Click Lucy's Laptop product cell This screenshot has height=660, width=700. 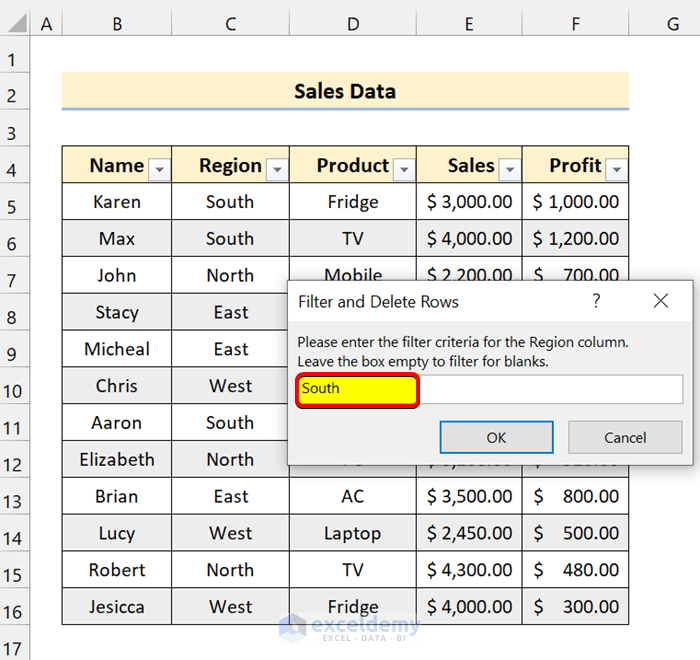coord(353,533)
